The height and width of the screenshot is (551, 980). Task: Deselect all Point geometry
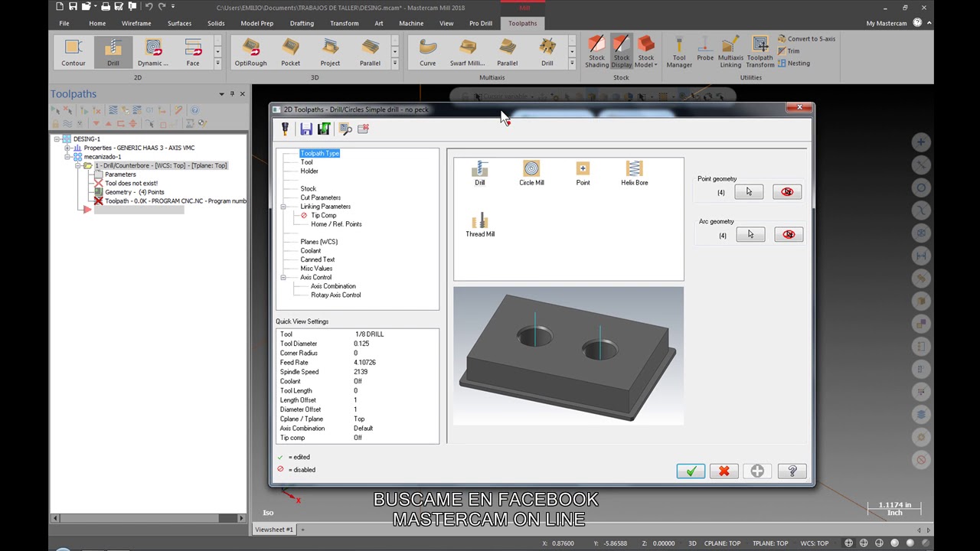click(x=787, y=192)
